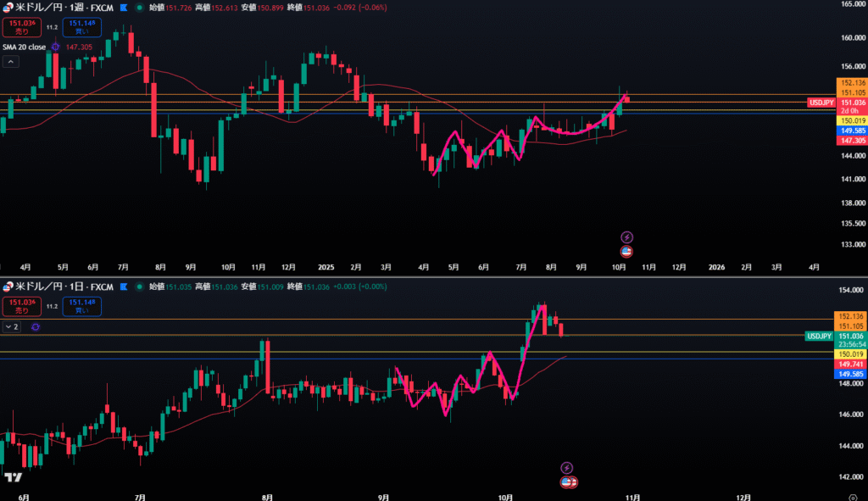Click the purple indicator icon in daily legend
Image resolution: width=868 pixels, height=501 pixels.
(36, 326)
